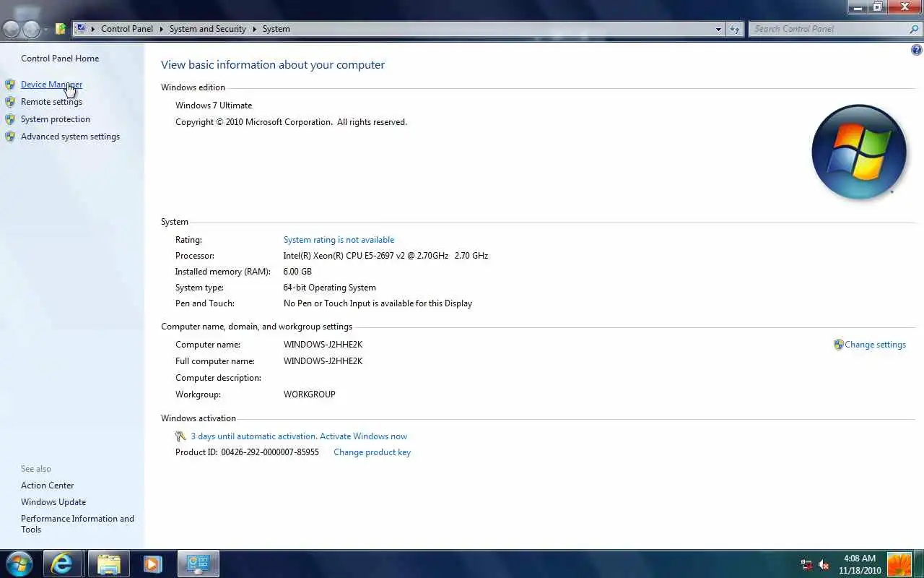
Task: Click the Copyright 2010 Microsoft Corporation text
Action: (x=291, y=122)
